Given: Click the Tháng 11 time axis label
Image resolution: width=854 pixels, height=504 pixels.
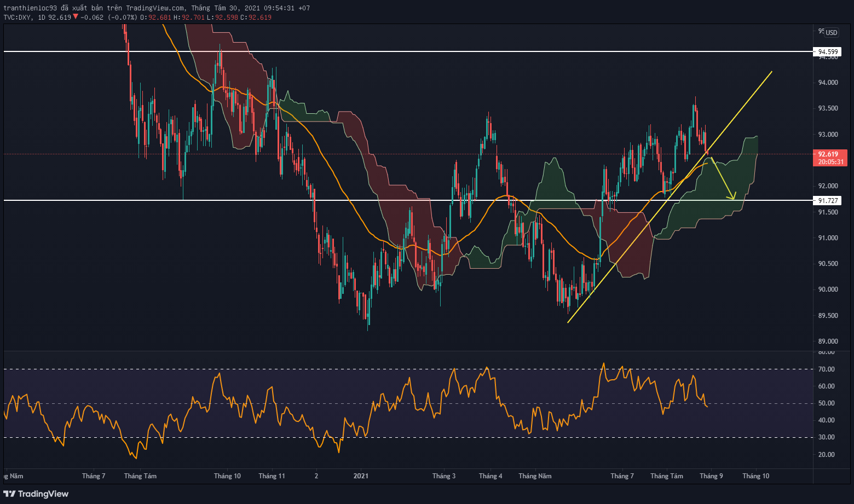Looking at the screenshot, I should 272,476.
